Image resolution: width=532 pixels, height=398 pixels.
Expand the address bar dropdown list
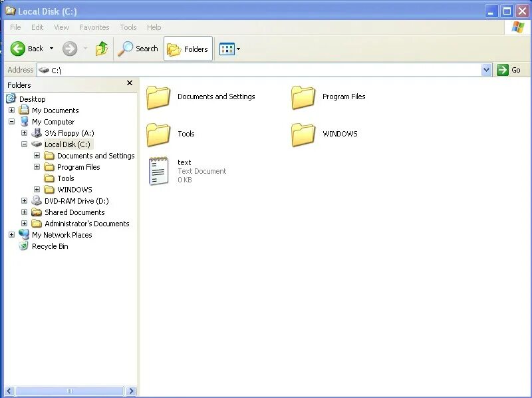487,70
